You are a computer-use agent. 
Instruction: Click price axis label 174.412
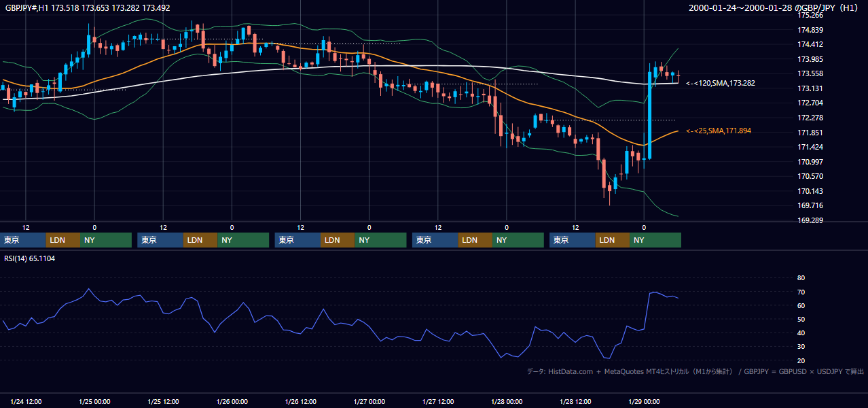point(809,44)
